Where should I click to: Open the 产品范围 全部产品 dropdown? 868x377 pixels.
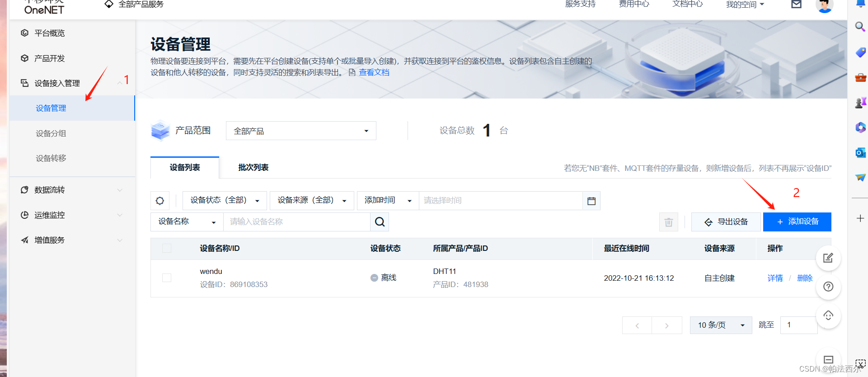(x=301, y=131)
